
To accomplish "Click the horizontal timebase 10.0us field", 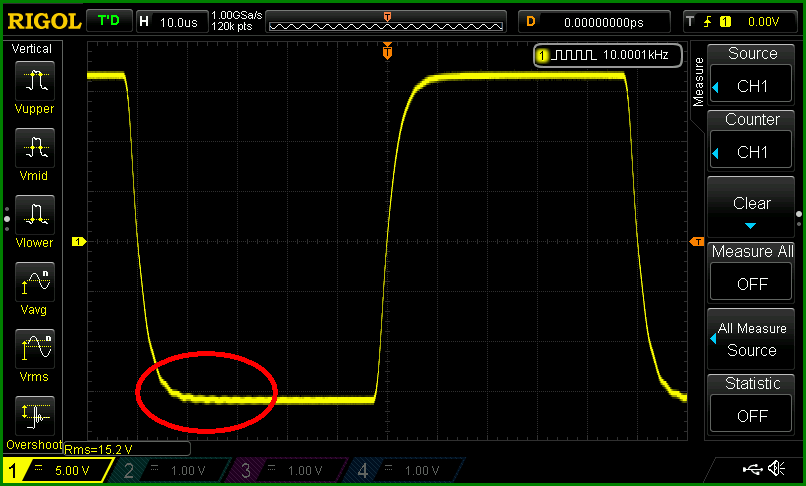I will point(172,22).
